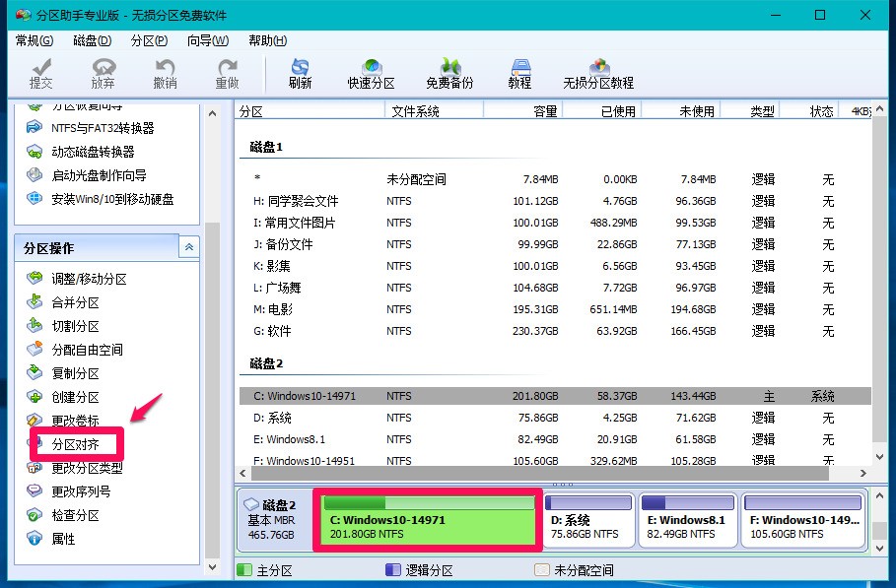Select 复制分区 (copy partition)
The image size is (896, 588).
(x=63, y=373)
